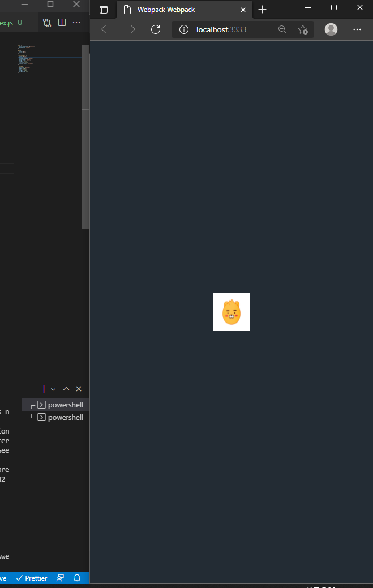Go forward in the browser

click(x=130, y=29)
